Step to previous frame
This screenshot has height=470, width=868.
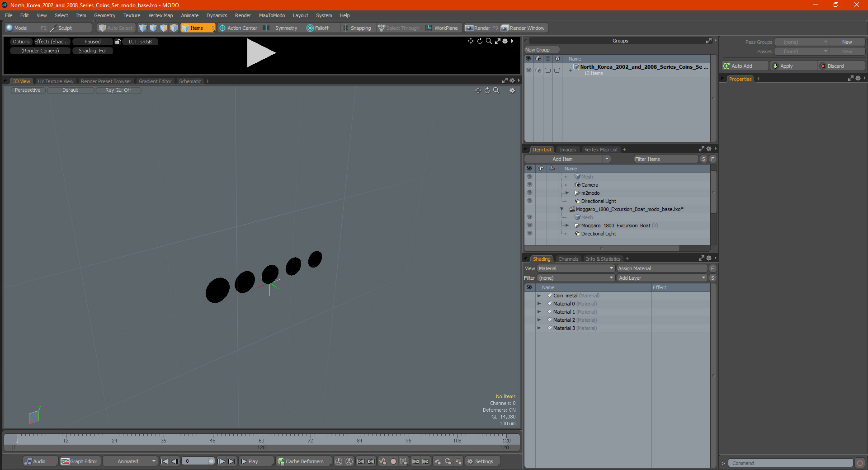pos(175,461)
